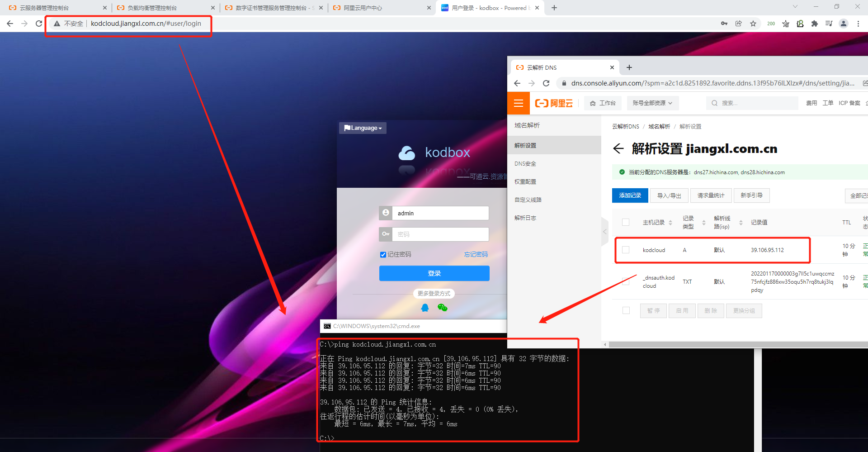Click 更多登录方式 button
The image size is (868, 452).
(434, 293)
